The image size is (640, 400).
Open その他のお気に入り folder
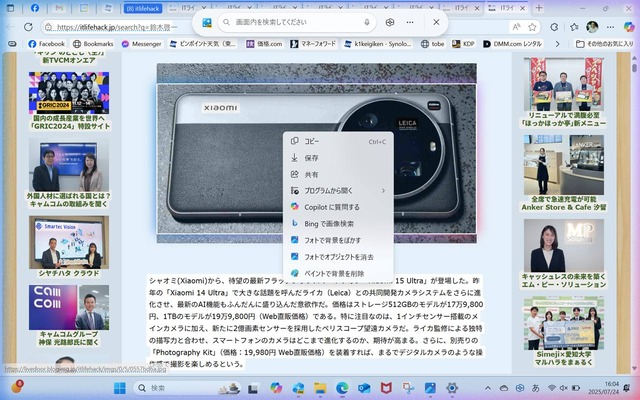click(604, 44)
